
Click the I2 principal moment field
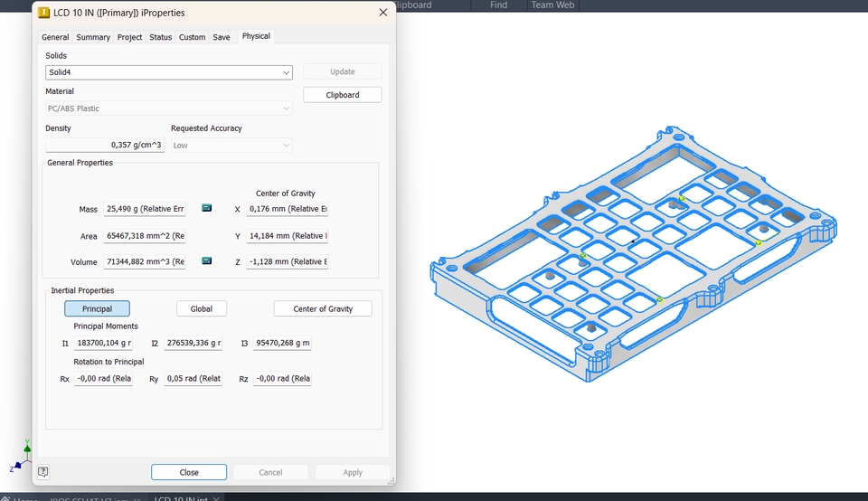[193, 343]
